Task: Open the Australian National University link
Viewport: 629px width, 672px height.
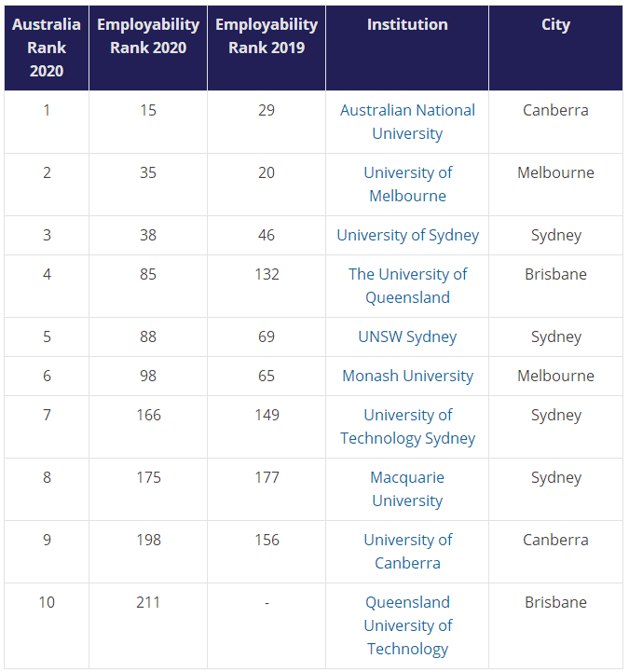Action: (x=407, y=121)
